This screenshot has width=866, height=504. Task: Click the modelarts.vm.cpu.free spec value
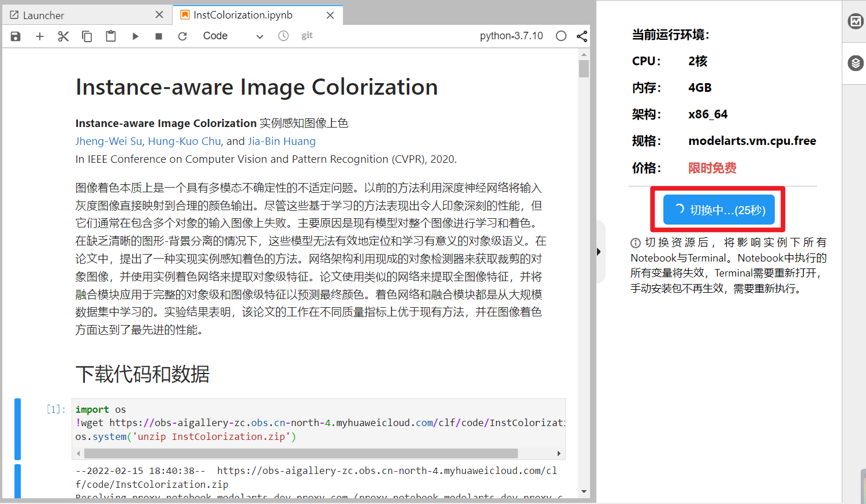point(752,141)
